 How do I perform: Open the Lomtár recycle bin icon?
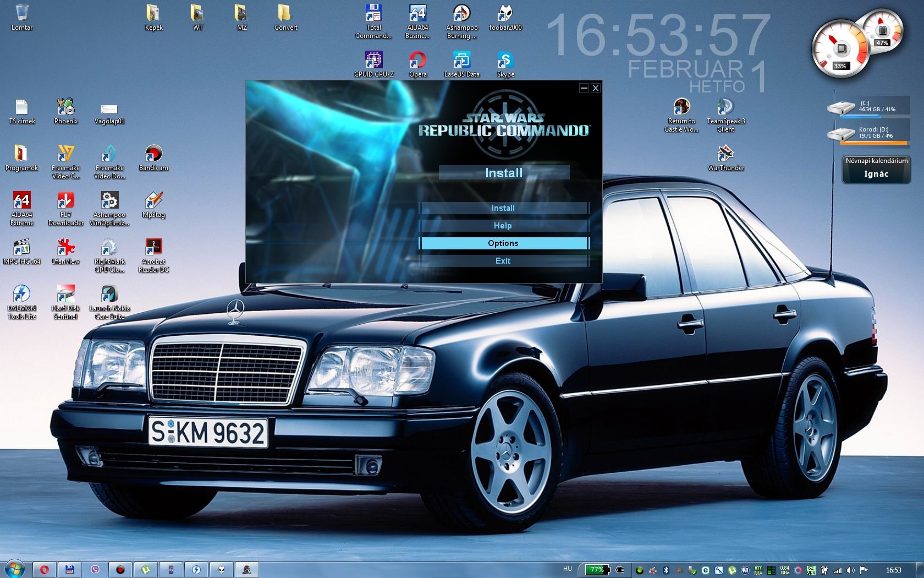click(22, 18)
